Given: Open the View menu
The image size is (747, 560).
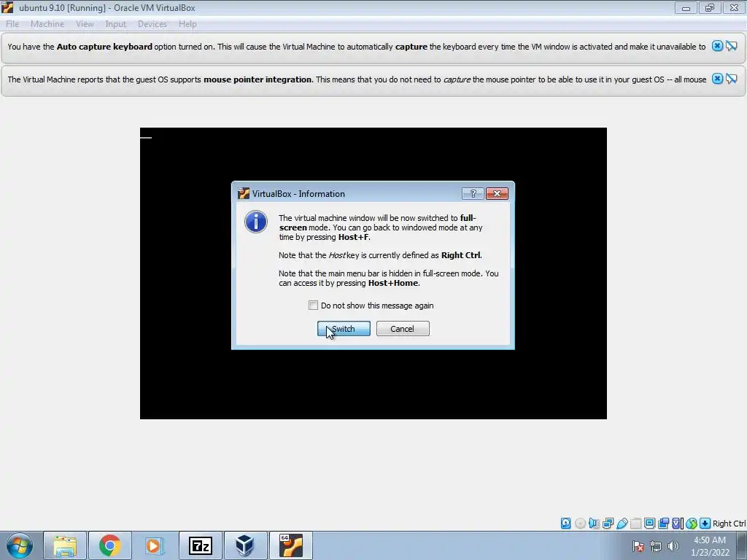Looking at the screenshot, I should point(85,24).
